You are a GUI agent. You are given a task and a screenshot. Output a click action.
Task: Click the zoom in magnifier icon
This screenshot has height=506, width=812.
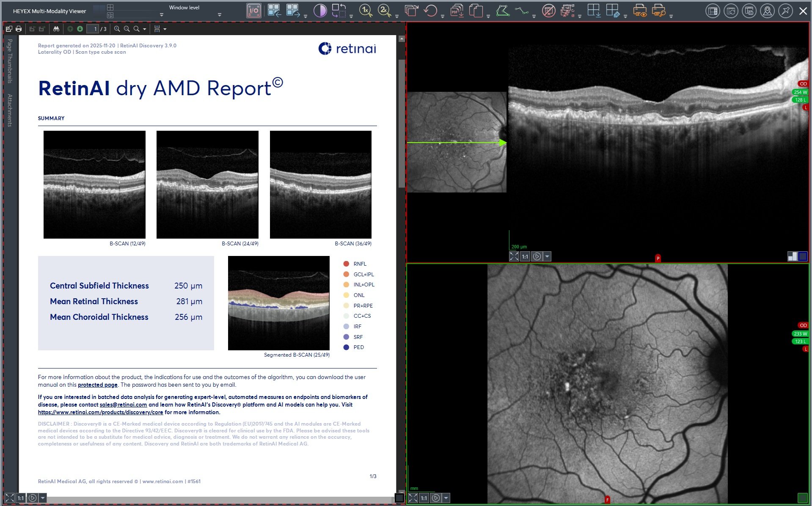(x=117, y=29)
